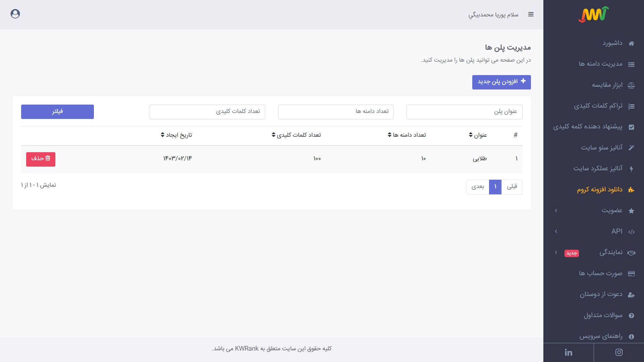This screenshot has width=644, height=362.
Task: Focus the تعداد کلمات کلیدی filter field
Action: (207, 112)
